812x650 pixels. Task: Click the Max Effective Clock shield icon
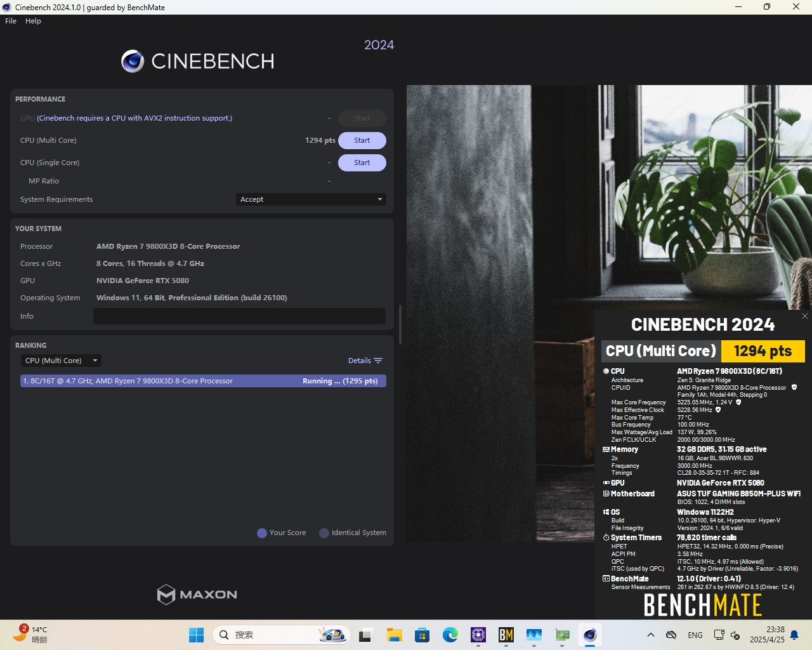pyautogui.click(x=718, y=409)
